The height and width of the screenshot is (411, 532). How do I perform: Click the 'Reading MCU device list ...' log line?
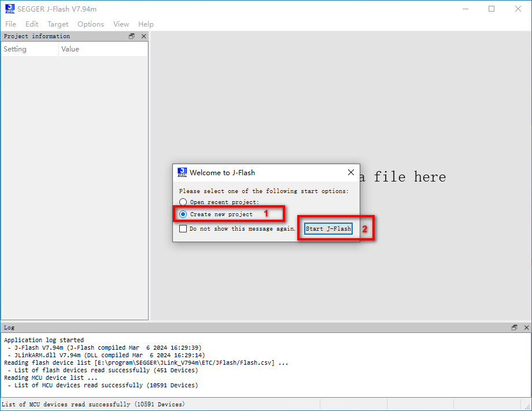[x=50, y=378]
